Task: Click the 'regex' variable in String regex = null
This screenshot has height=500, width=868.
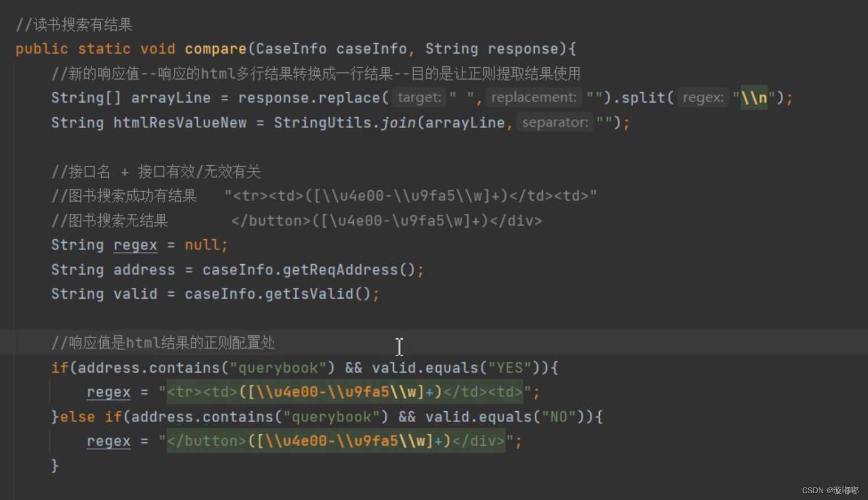Action: point(135,245)
